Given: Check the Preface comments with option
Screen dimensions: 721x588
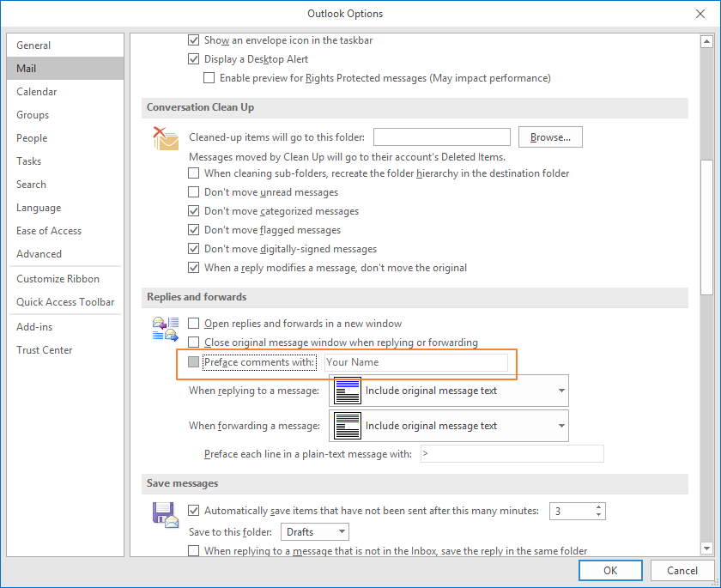Looking at the screenshot, I should coord(194,362).
